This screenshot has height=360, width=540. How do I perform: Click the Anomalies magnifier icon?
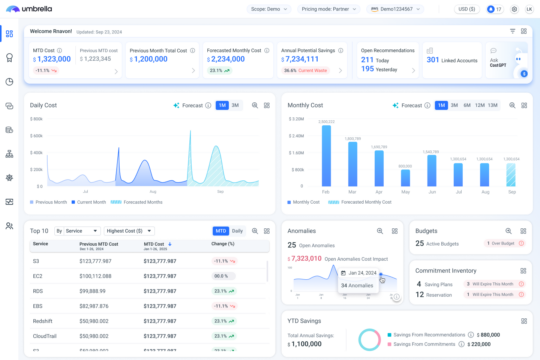pyautogui.click(x=380, y=231)
